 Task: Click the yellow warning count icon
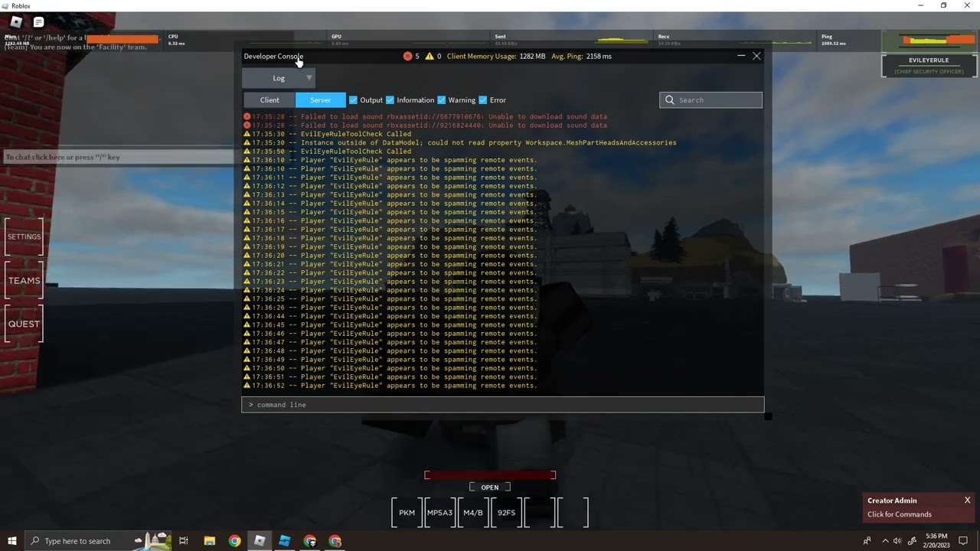[x=430, y=56]
